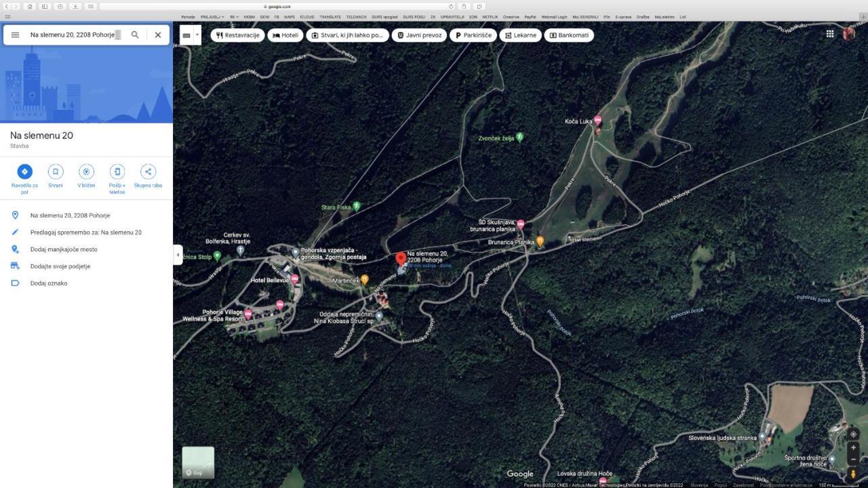Clear the search with the X button
Image resolution: width=868 pixels, height=488 pixels.
pos(158,35)
